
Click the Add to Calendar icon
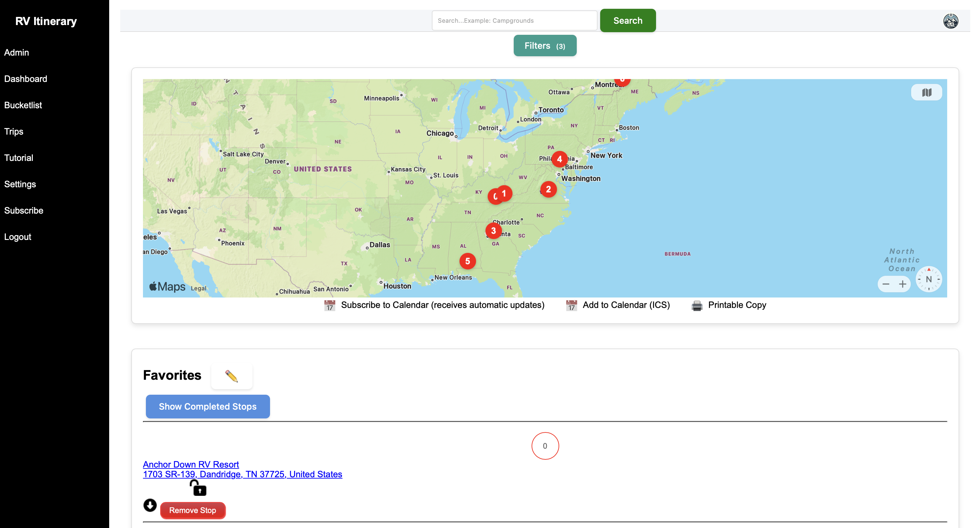pos(572,305)
